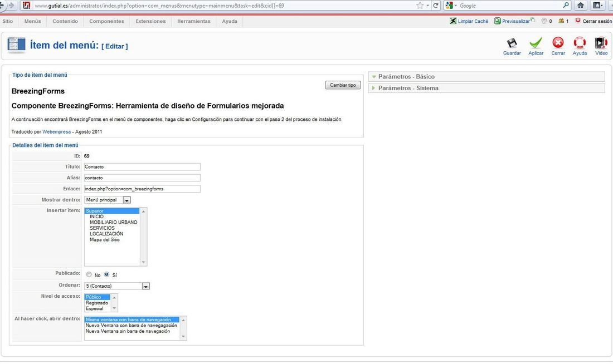Click the Cerrar sesión icon
Image resolution: width=613 pixels, height=364 pixels.
click(578, 21)
